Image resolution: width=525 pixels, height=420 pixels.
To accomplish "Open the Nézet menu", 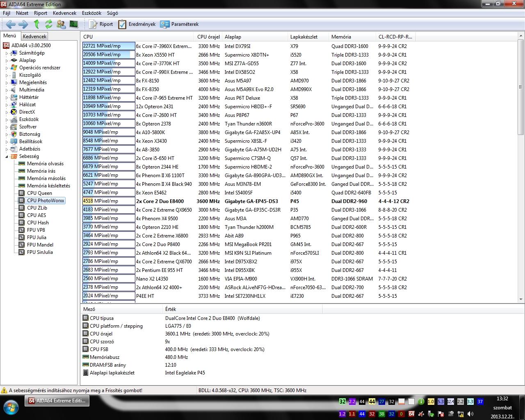I will click(x=22, y=13).
